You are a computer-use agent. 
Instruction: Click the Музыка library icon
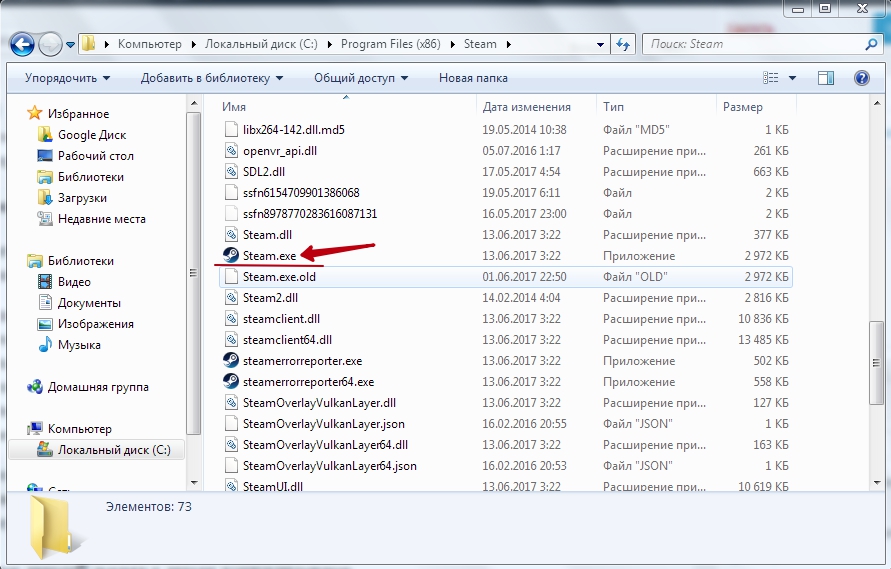click(x=45, y=345)
